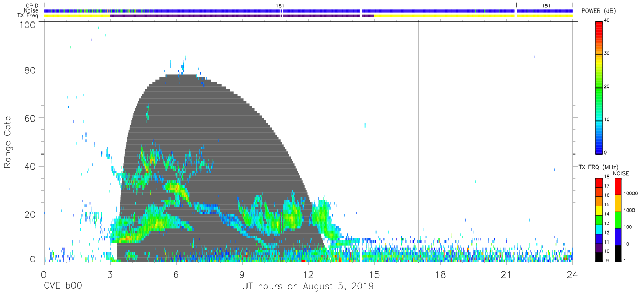Pick the red top swatch in NOISE legend
The width and height of the screenshot is (644, 297).
(x=618, y=186)
